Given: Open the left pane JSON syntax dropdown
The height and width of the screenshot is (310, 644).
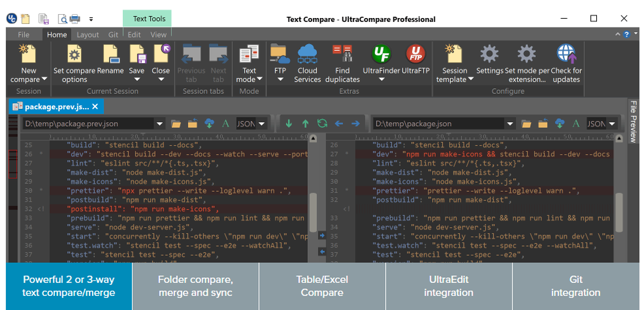Looking at the screenshot, I should [261, 123].
